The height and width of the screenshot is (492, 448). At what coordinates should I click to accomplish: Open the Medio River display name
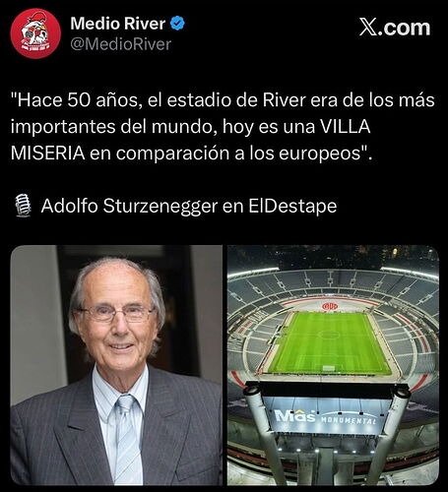[x=117, y=24]
